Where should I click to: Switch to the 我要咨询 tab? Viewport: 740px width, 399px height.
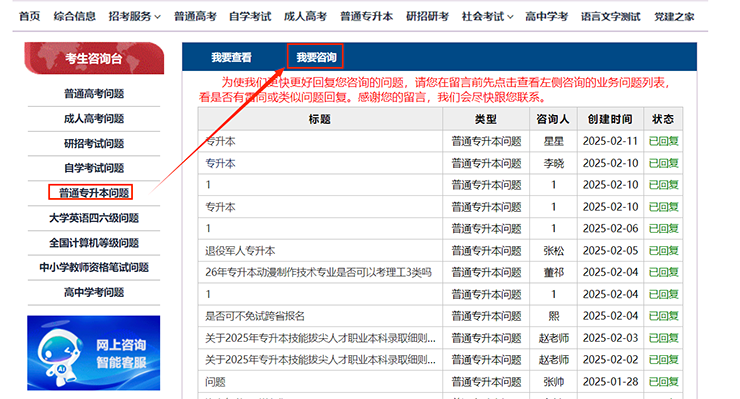316,58
